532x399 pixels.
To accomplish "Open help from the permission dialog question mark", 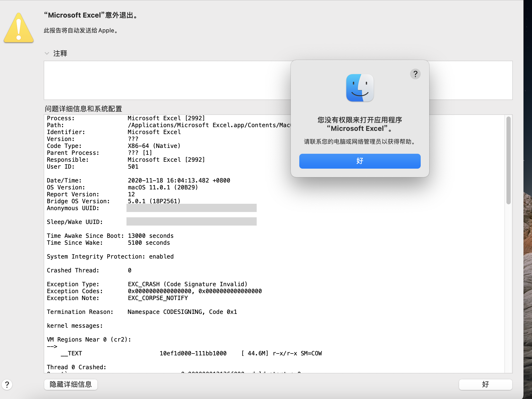I will pyautogui.click(x=415, y=74).
